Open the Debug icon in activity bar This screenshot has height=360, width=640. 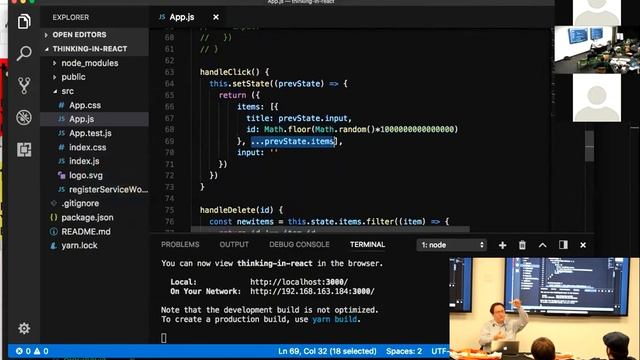tap(24, 118)
